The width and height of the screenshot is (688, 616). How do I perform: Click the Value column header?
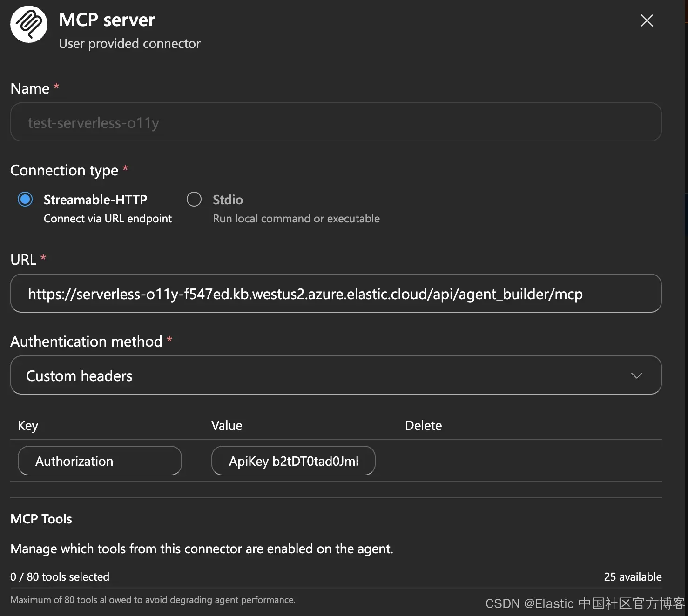(227, 425)
